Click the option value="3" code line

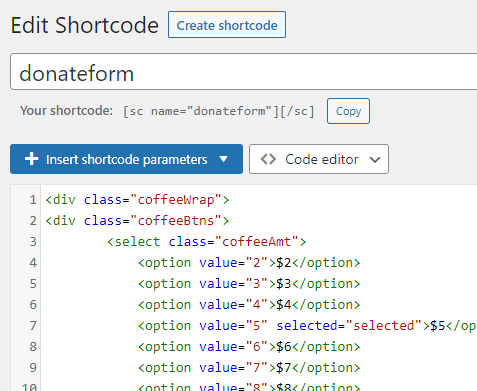249,284
